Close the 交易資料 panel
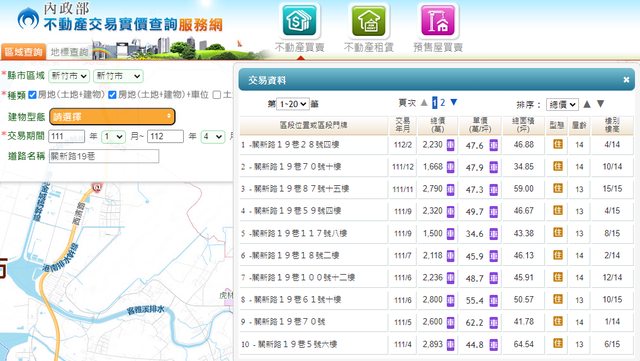 626,80
